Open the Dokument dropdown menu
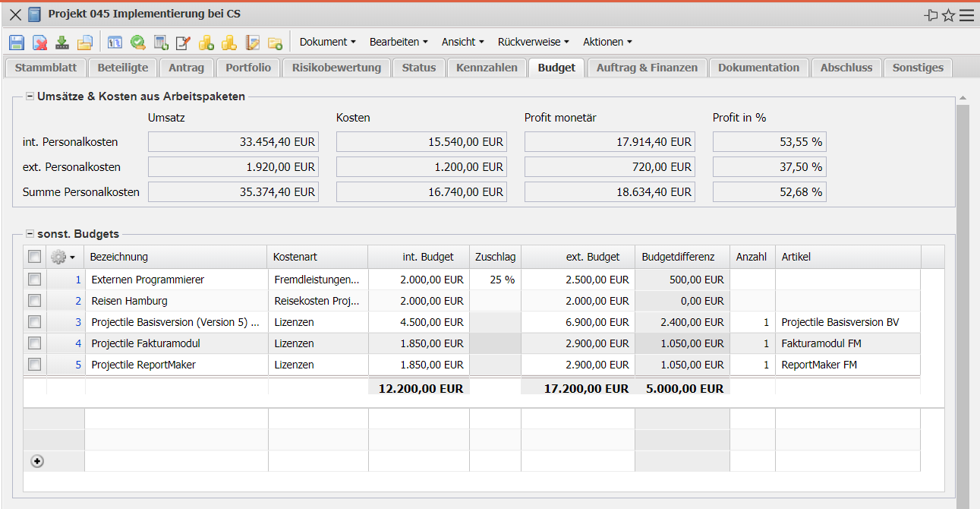This screenshot has height=509, width=980. (x=328, y=42)
